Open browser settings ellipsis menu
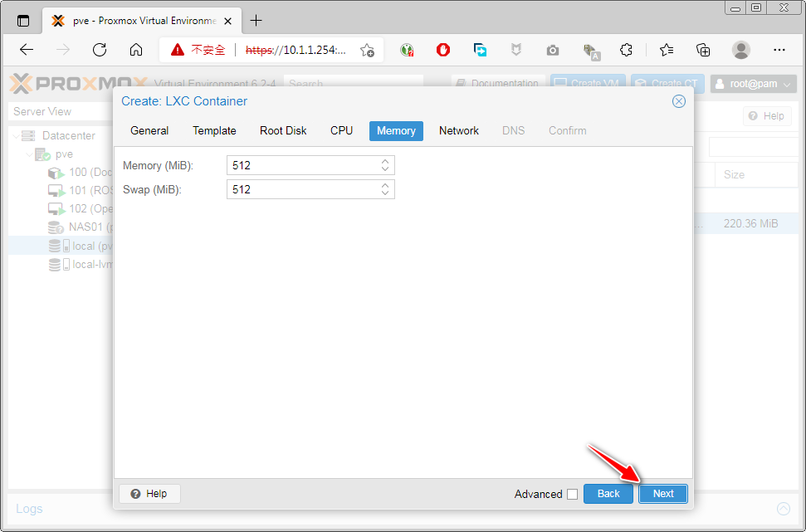This screenshot has width=806, height=532. pos(779,50)
